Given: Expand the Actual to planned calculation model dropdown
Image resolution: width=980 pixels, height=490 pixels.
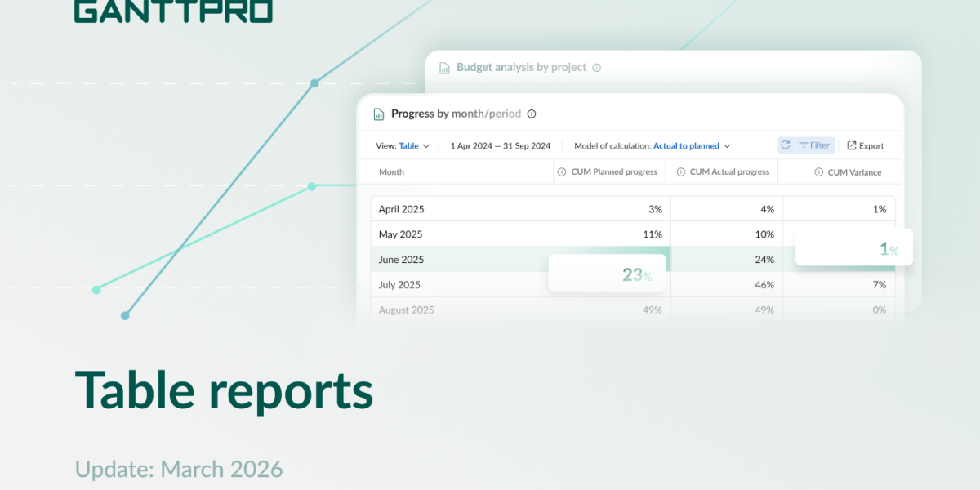Looking at the screenshot, I should (x=691, y=145).
